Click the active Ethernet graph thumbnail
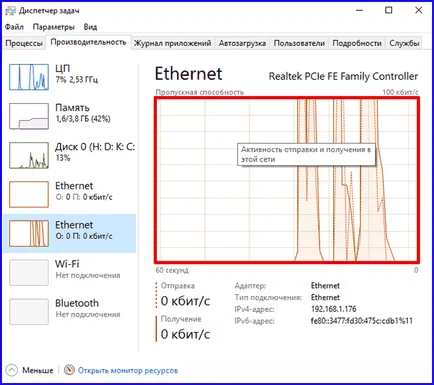Image resolution: width=434 pixels, height=385 pixels. tap(29, 233)
